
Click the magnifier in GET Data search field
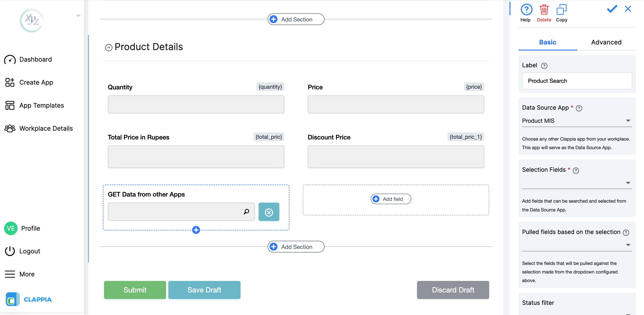pos(246,212)
